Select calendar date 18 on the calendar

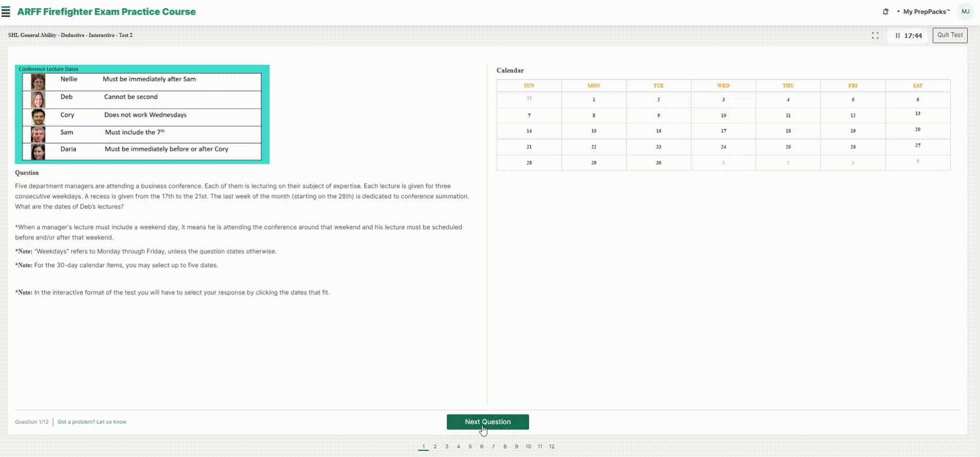788,131
